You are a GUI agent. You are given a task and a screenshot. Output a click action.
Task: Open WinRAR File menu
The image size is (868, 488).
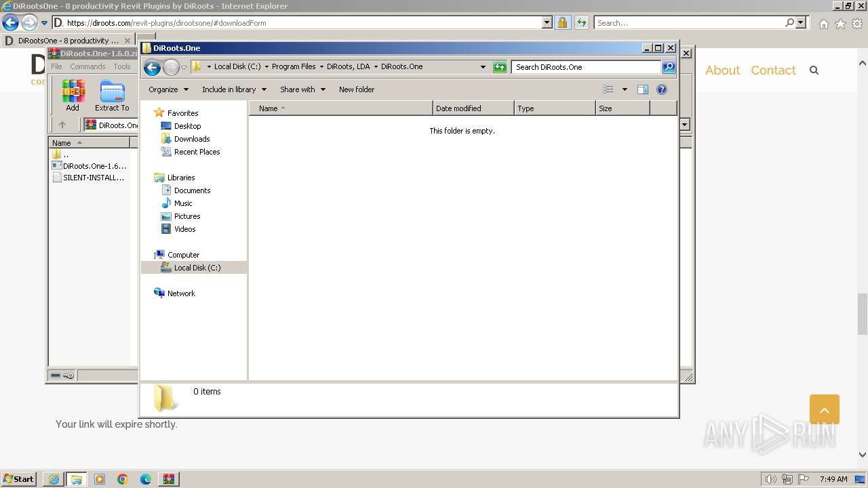click(56, 66)
